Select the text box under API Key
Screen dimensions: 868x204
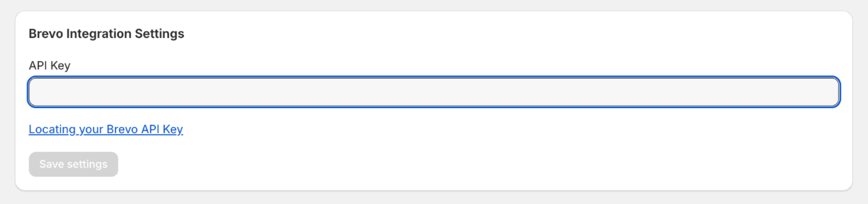pos(434,92)
